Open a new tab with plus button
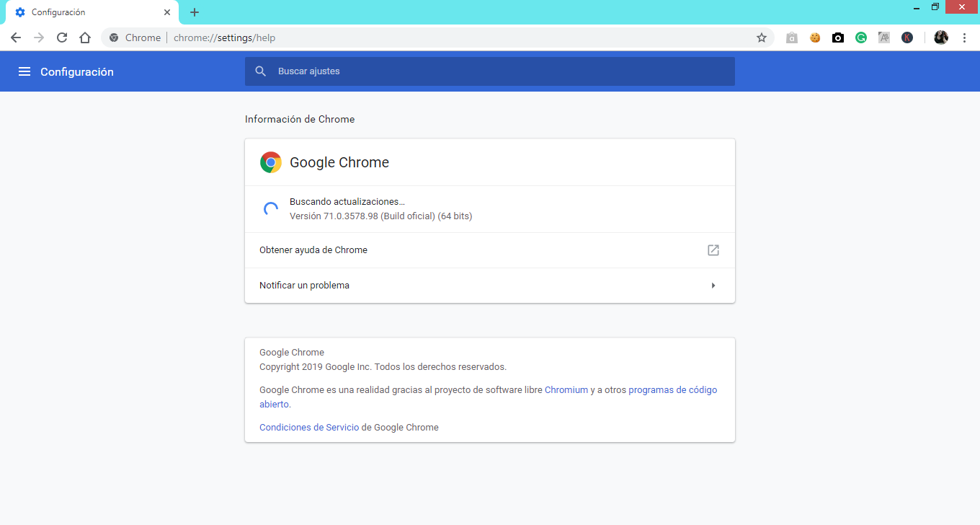The height and width of the screenshot is (525, 980). 195,12
